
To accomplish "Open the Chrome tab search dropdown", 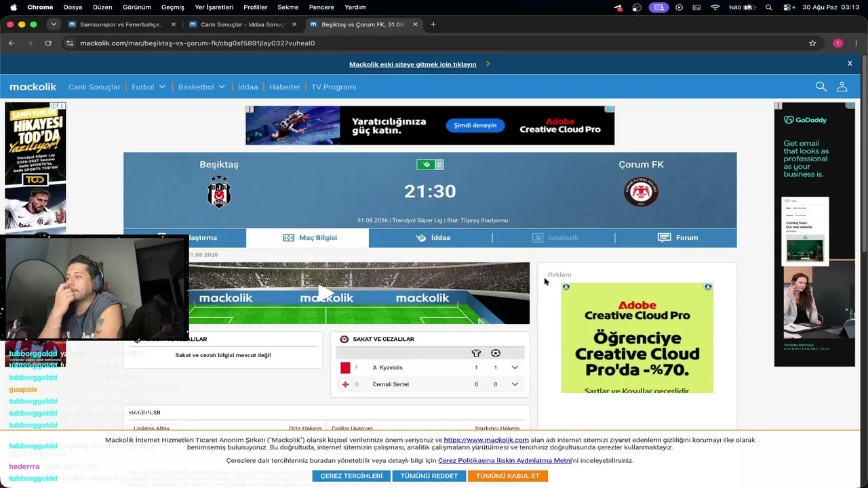I will pos(54,24).
